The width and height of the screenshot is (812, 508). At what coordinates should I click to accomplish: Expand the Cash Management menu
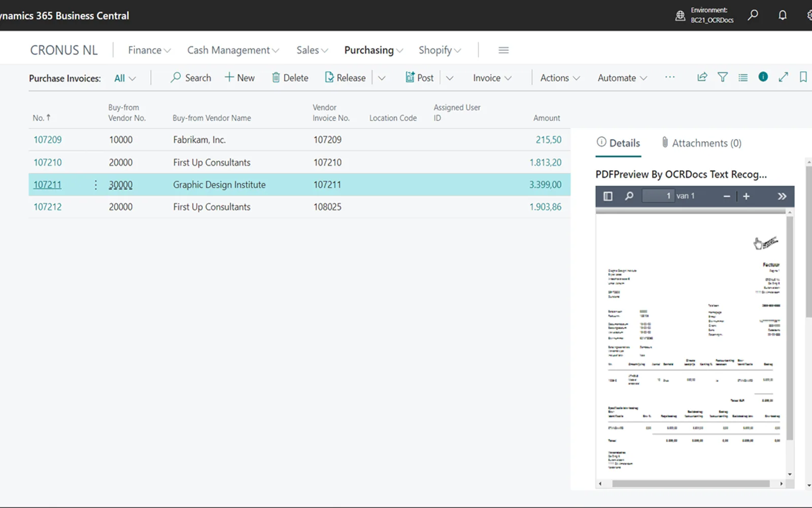[x=233, y=50]
